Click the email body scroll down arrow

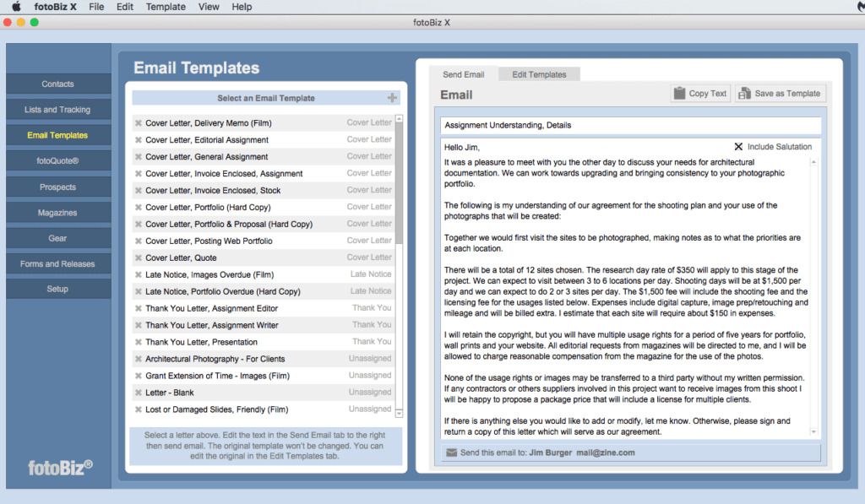tap(813, 431)
